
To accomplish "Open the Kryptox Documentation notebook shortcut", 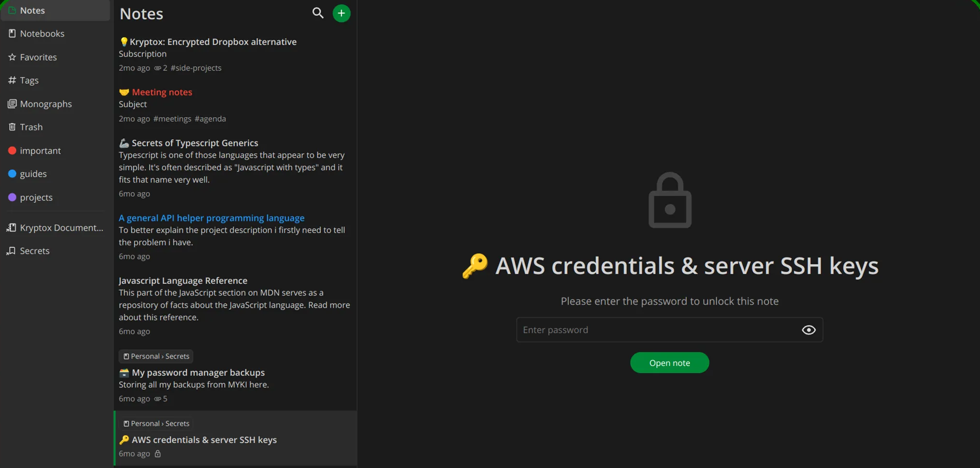I will (x=61, y=228).
